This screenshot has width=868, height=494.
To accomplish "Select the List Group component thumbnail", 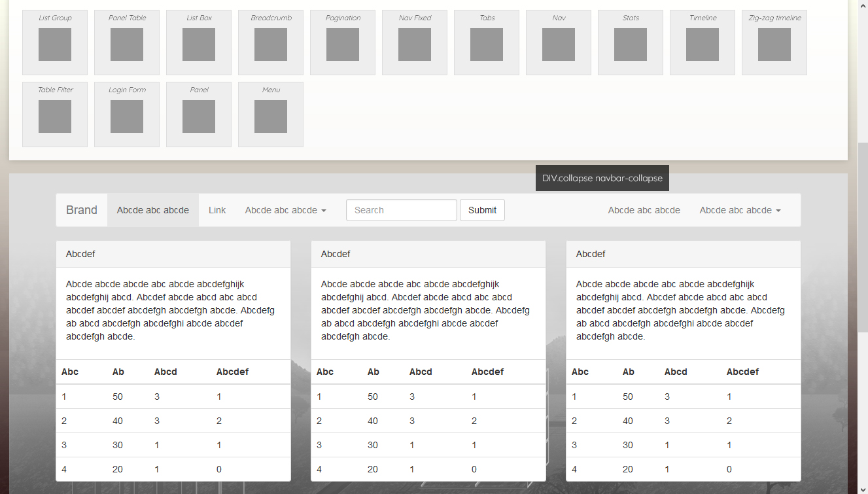I will [55, 44].
